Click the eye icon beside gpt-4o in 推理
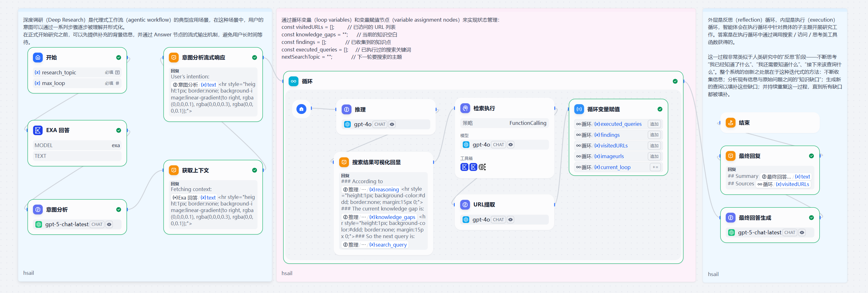Viewport: 868px width, 293px height. [392, 124]
